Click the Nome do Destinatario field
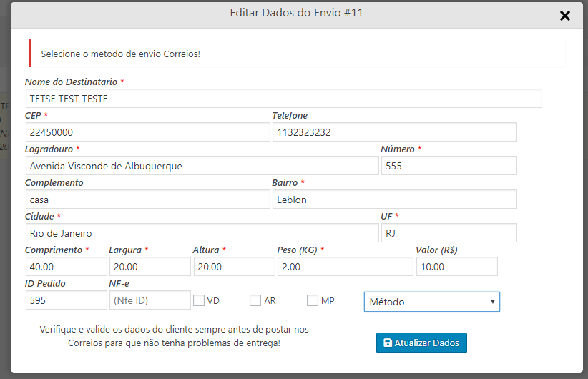 pyautogui.click(x=283, y=99)
